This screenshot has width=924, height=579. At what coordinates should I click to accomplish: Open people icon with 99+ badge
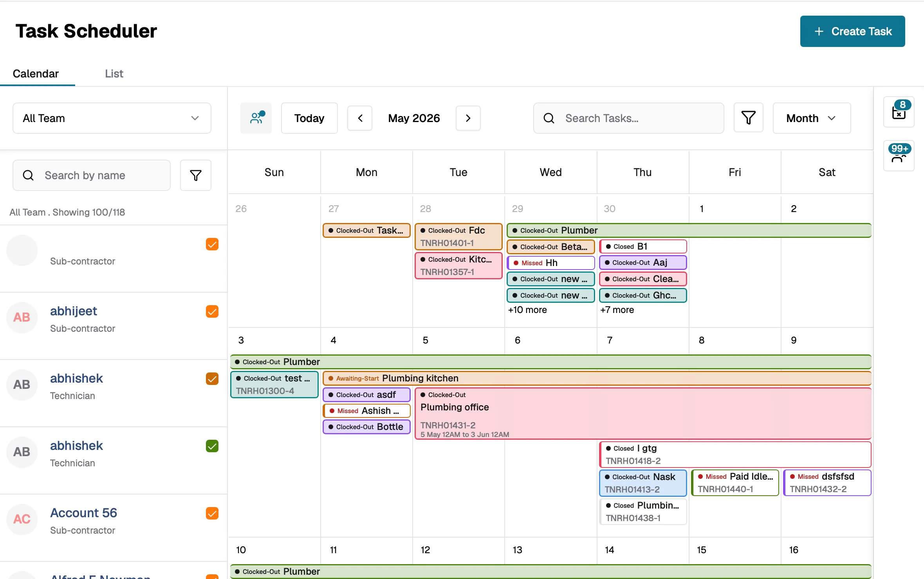[899, 156]
